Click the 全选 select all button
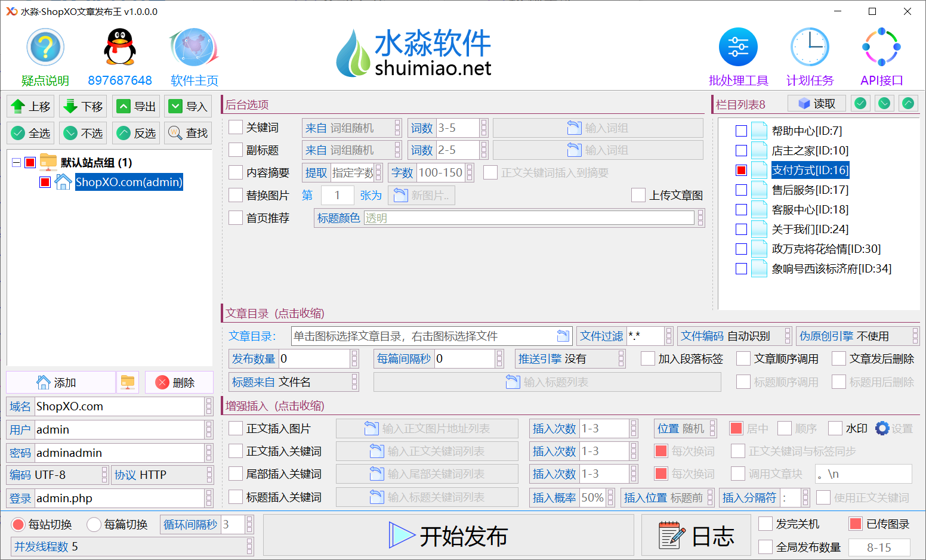Screen dimensions: 926x560 pyautogui.click(x=30, y=133)
